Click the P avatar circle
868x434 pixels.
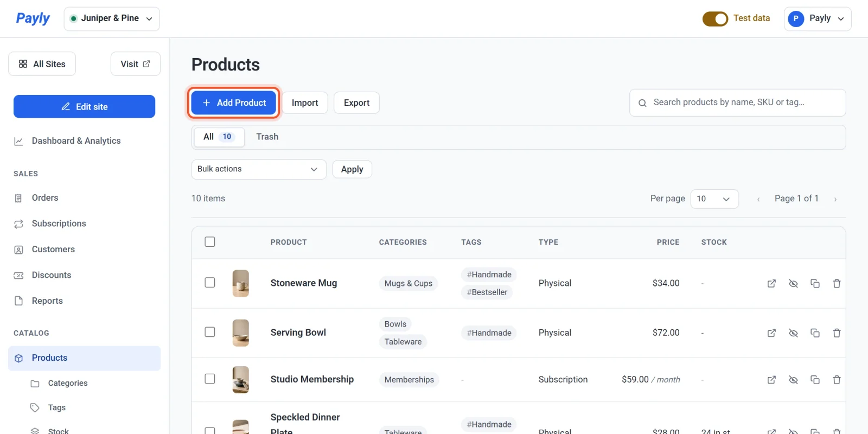coord(796,18)
